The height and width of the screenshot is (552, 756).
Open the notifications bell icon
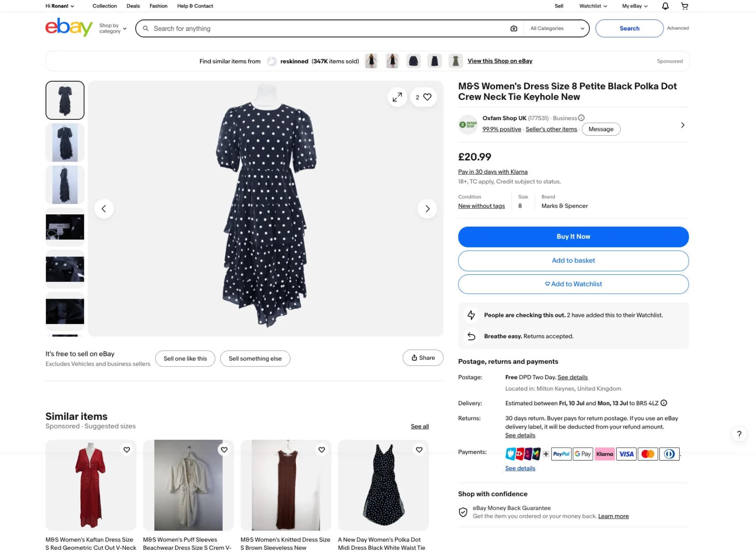pyautogui.click(x=665, y=6)
